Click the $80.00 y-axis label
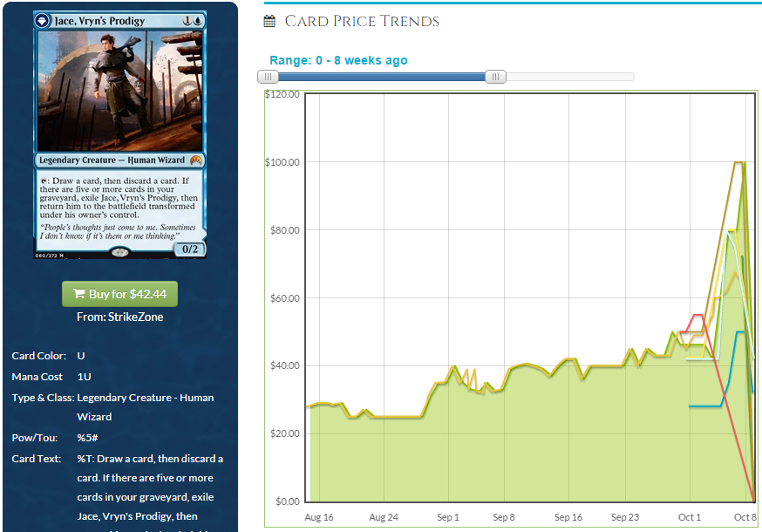The image size is (762, 532). [x=285, y=230]
